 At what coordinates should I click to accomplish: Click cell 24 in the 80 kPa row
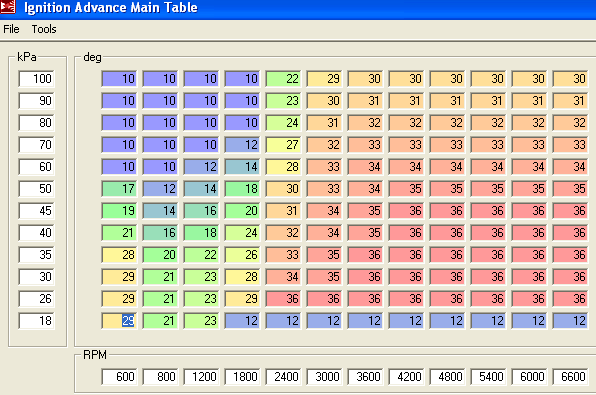tap(283, 123)
